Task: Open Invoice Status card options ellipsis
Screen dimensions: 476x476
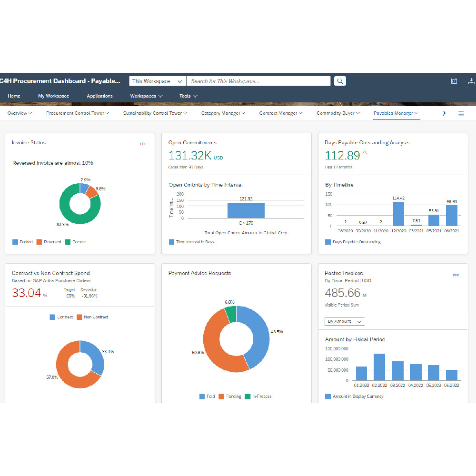Action: [x=143, y=144]
